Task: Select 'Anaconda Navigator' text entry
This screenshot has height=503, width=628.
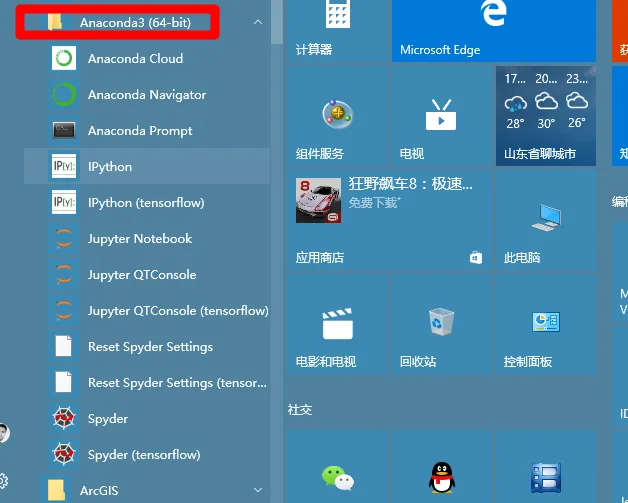Action: (147, 95)
